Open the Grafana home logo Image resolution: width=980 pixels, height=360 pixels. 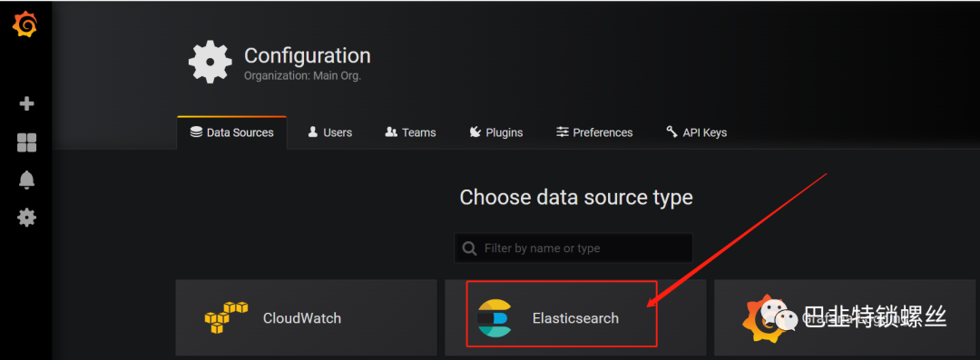[x=25, y=25]
